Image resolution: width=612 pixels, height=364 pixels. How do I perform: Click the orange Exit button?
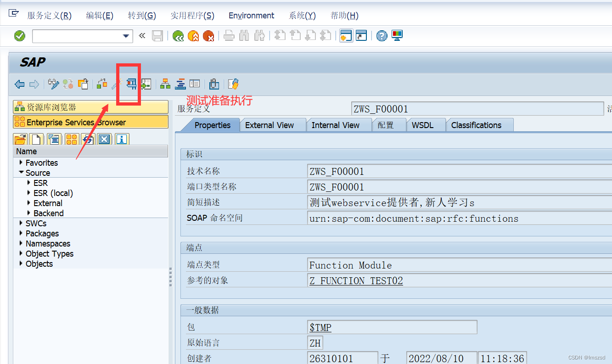(x=193, y=36)
